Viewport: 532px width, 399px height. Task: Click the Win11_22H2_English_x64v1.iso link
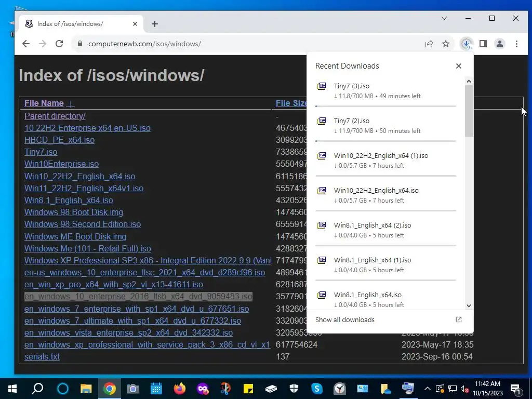click(x=84, y=188)
